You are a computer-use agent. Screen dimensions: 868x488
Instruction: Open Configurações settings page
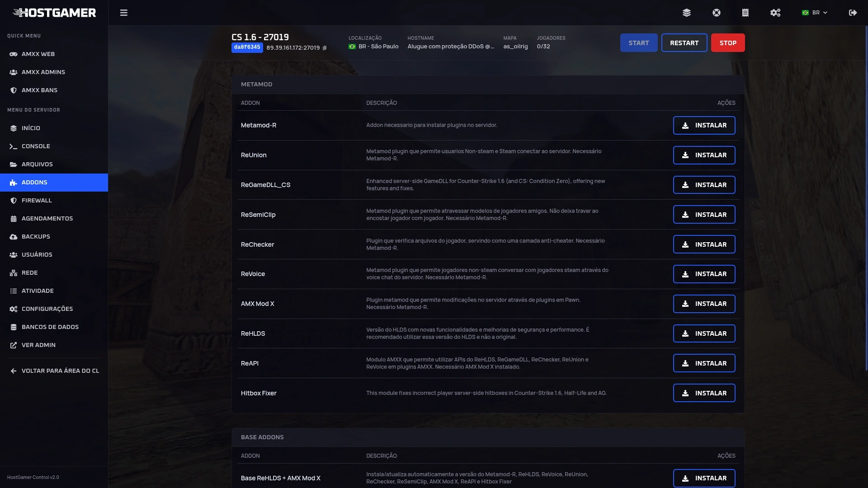pos(54,309)
